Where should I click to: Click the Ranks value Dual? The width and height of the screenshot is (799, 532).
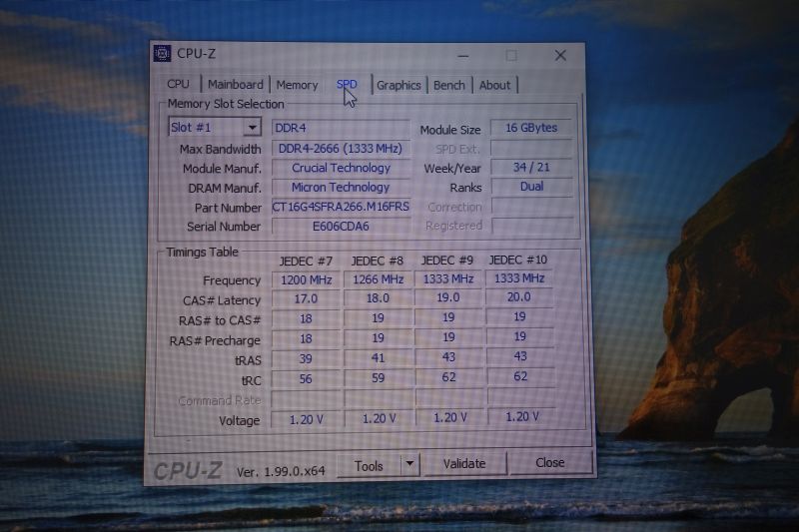point(531,187)
